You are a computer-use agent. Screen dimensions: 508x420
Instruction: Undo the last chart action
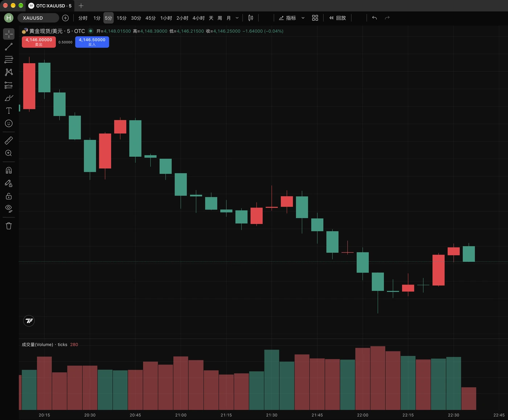(374, 18)
